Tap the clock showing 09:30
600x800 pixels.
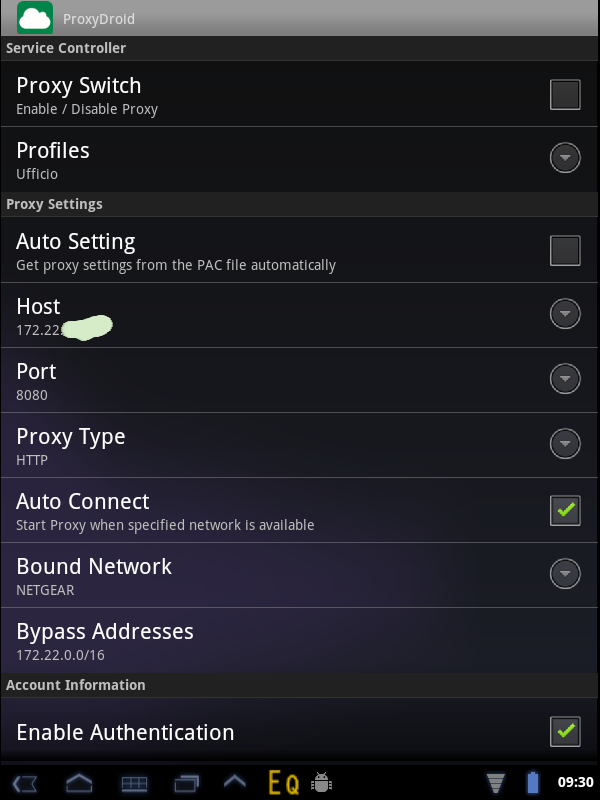[576, 782]
